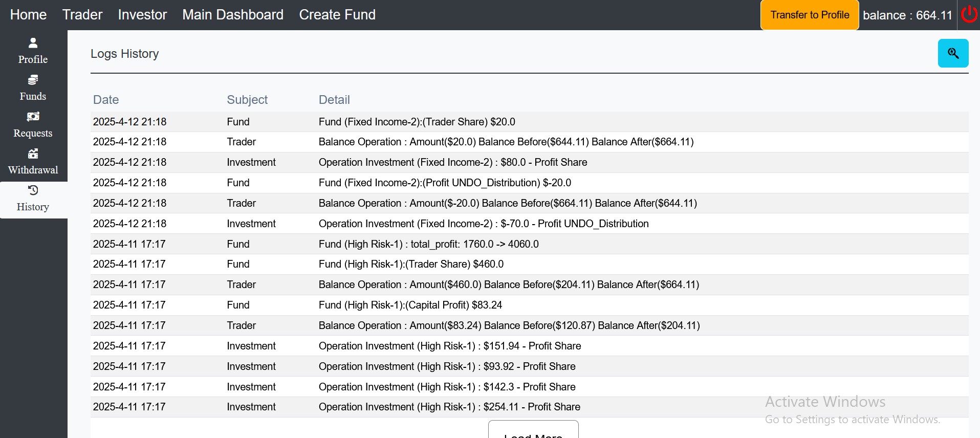Screen dimensions: 980x438
Task: Select Balance Before($644.11) Balance After($664.11) row
Action: point(506,142)
